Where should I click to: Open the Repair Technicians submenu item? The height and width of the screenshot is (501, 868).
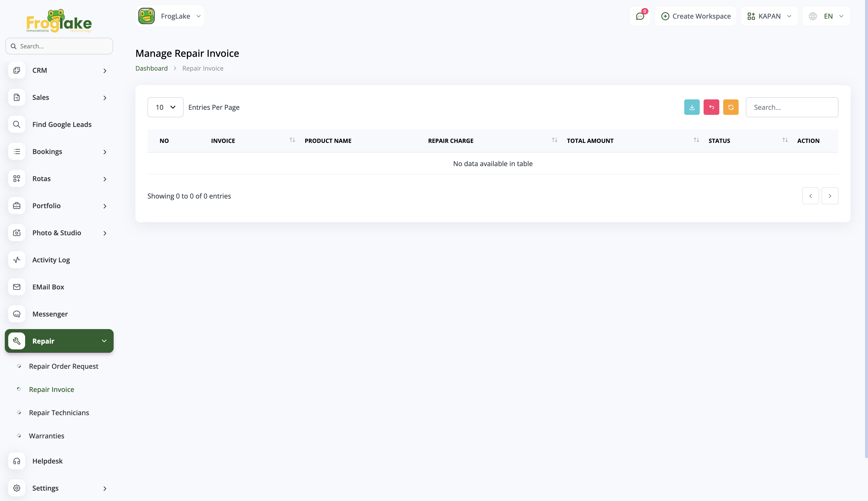(x=59, y=413)
